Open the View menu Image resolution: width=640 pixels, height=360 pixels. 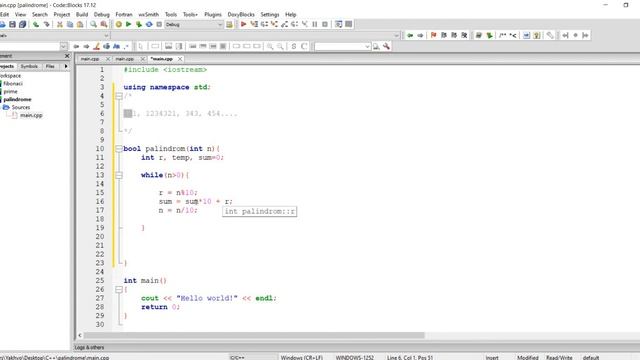pyautogui.click(x=20, y=14)
